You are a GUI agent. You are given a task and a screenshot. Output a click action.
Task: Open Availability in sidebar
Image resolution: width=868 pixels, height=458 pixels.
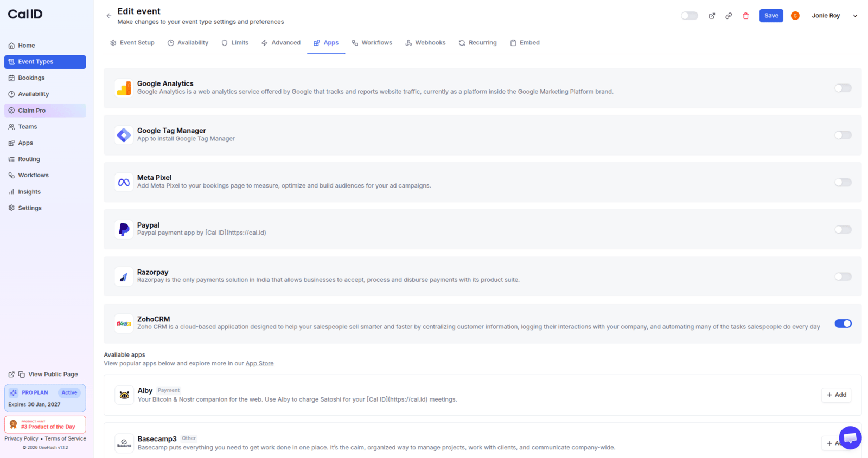(45, 94)
